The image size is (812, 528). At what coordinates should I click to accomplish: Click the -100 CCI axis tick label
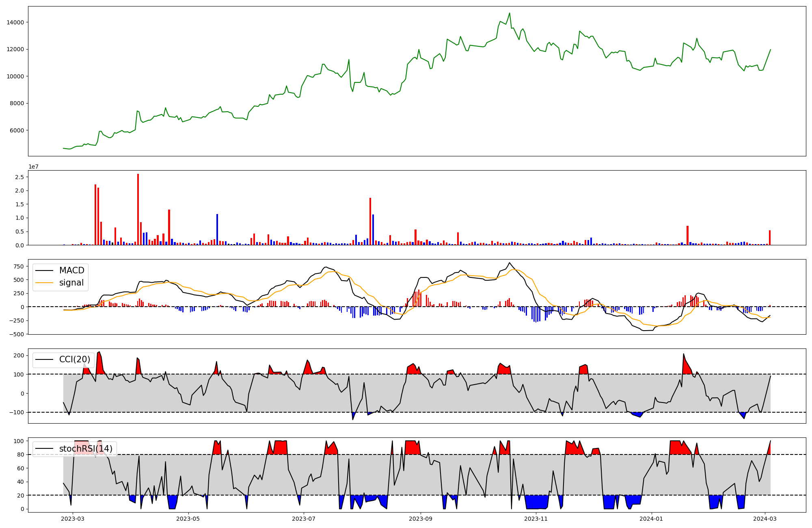17,412
